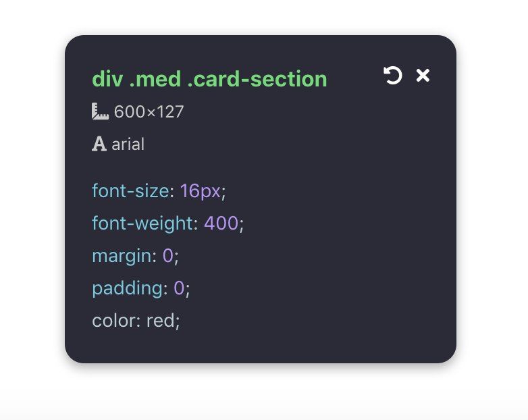Edit the margin value 0
This screenshot has height=420, width=528.
tap(167, 256)
